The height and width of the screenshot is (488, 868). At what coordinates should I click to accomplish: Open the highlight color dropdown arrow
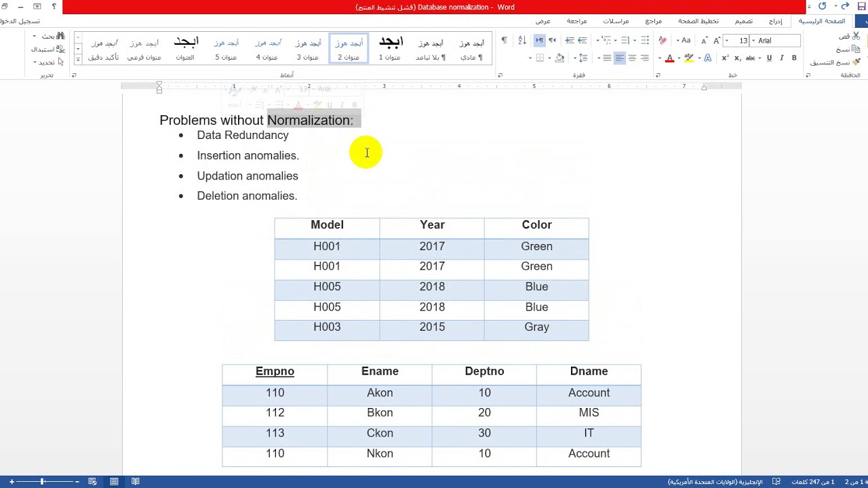(679, 58)
